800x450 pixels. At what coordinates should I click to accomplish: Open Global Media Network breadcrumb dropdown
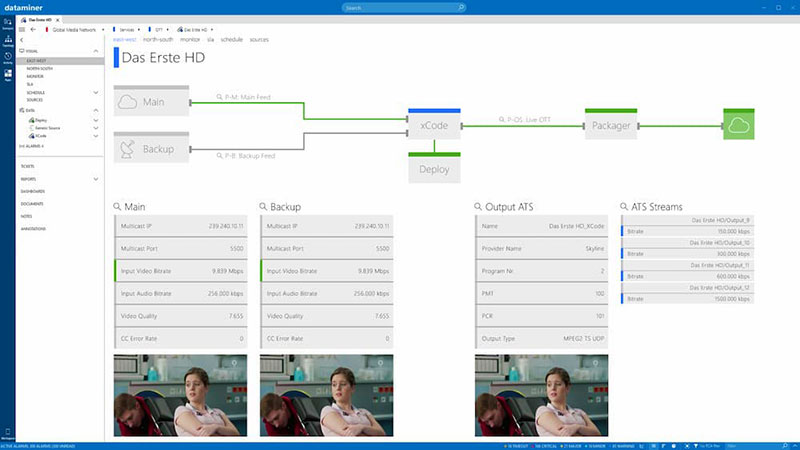103,30
